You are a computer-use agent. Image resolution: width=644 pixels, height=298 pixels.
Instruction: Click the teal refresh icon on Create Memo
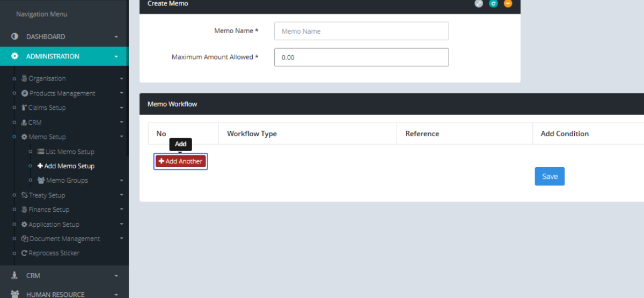pyautogui.click(x=493, y=4)
